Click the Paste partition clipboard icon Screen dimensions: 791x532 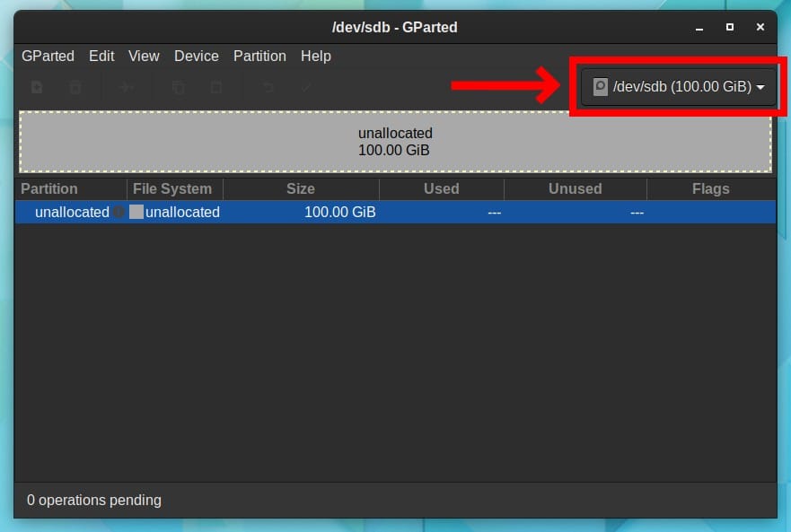click(216, 87)
